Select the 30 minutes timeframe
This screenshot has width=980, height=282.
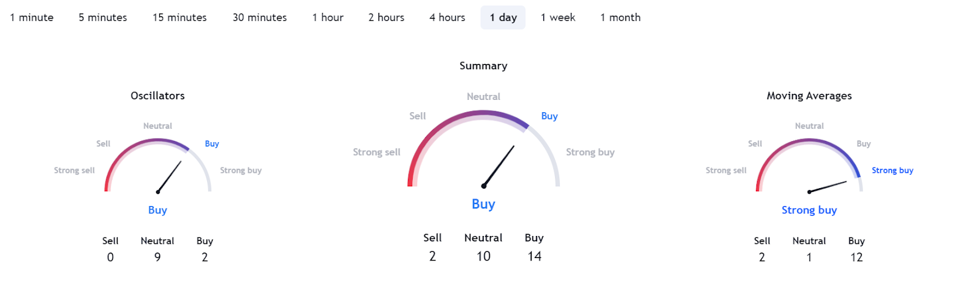260,18
